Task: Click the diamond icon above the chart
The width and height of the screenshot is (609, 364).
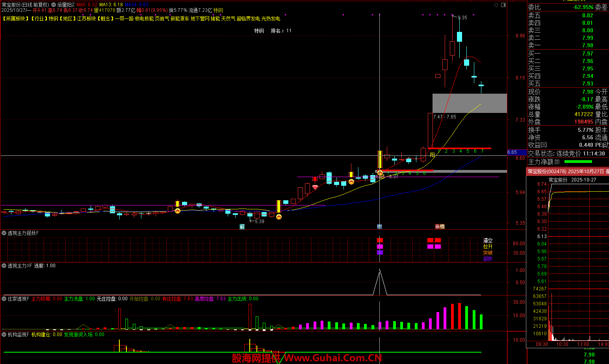Action: click(x=496, y=5)
